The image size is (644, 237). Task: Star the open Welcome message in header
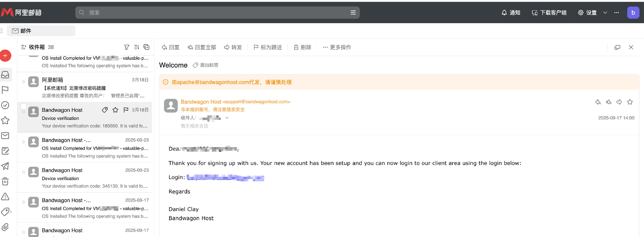(x=630, y=102)
